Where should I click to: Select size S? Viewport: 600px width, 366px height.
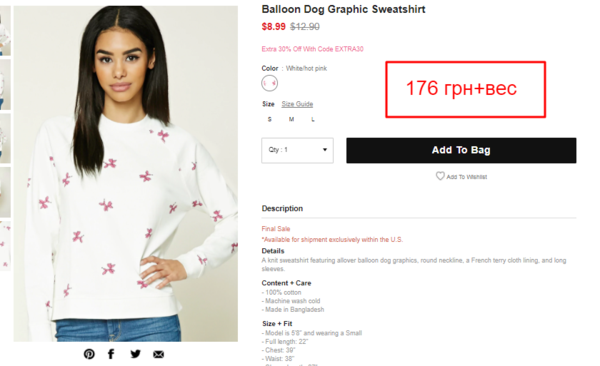click(270, 119)
